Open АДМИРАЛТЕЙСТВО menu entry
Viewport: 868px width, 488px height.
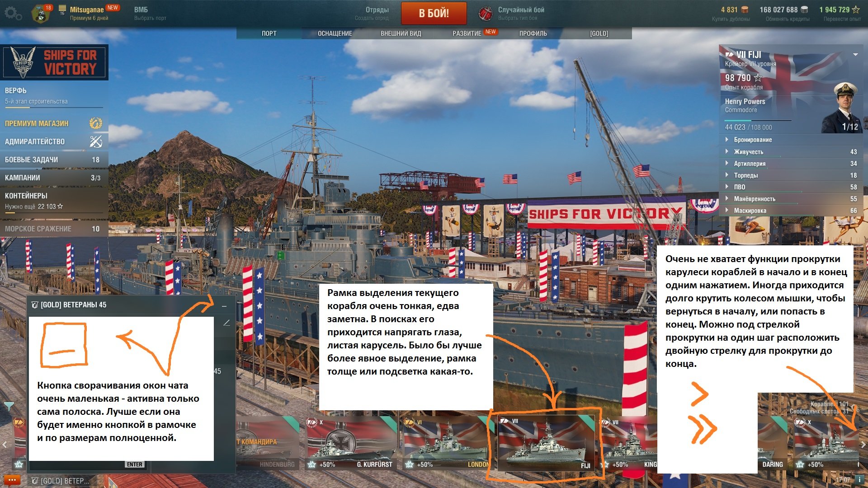click(54, 141)
